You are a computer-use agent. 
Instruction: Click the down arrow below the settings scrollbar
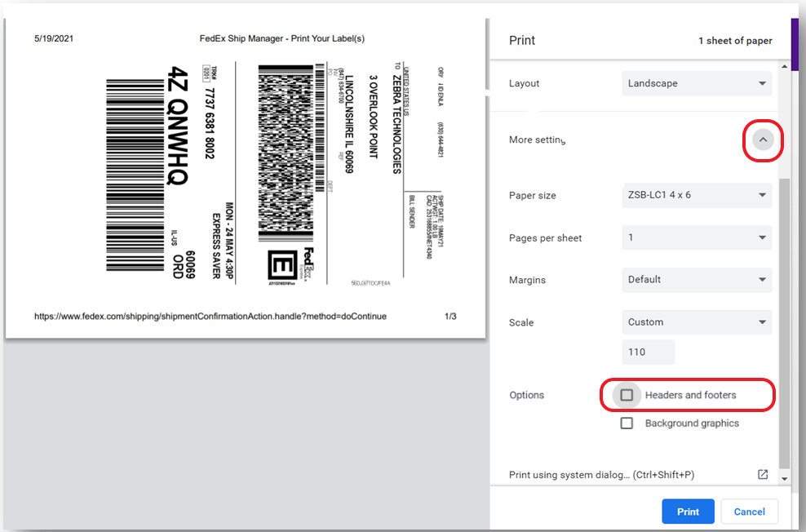(786, 481)
